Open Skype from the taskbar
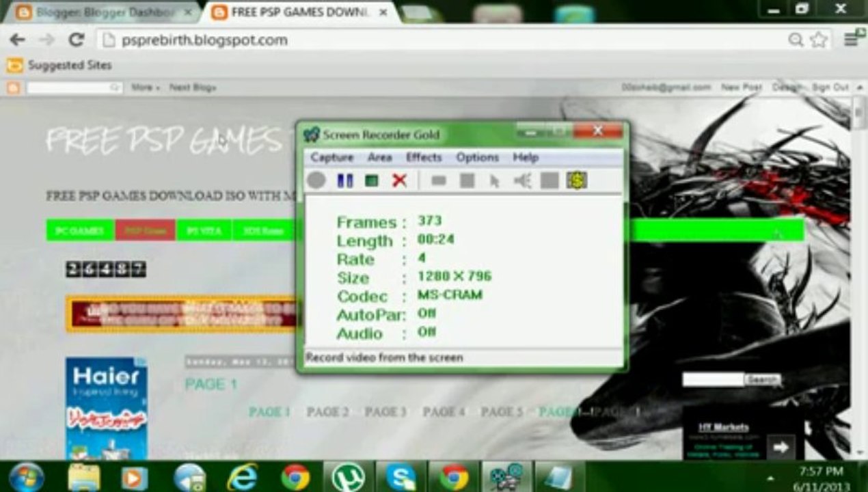The image size is (868, 492). [x=401, y=477]
